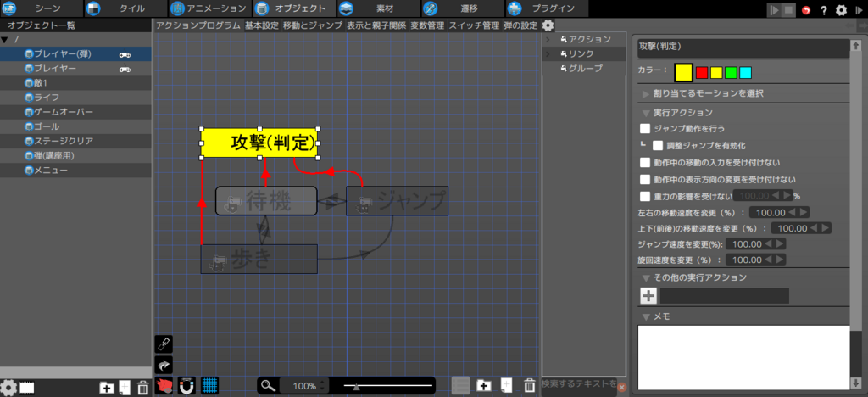
Task: Delete the selected object with the trash icon
Action: [142, 388]
